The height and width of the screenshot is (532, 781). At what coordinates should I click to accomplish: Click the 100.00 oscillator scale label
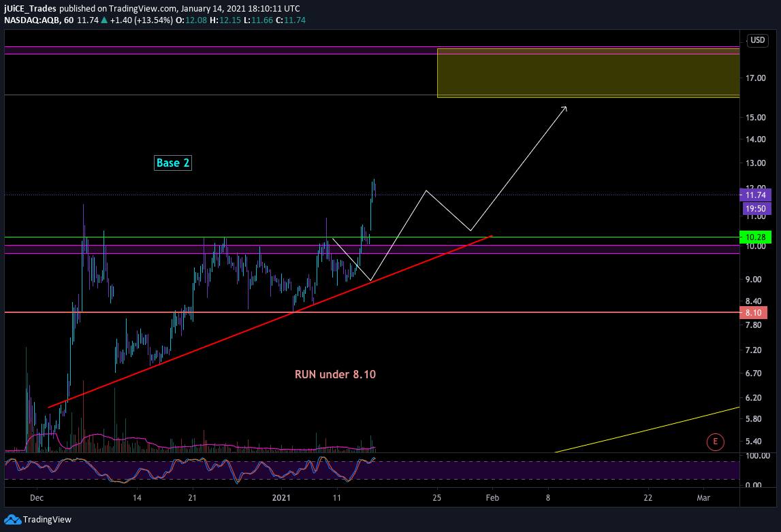[x=758, y=456]
